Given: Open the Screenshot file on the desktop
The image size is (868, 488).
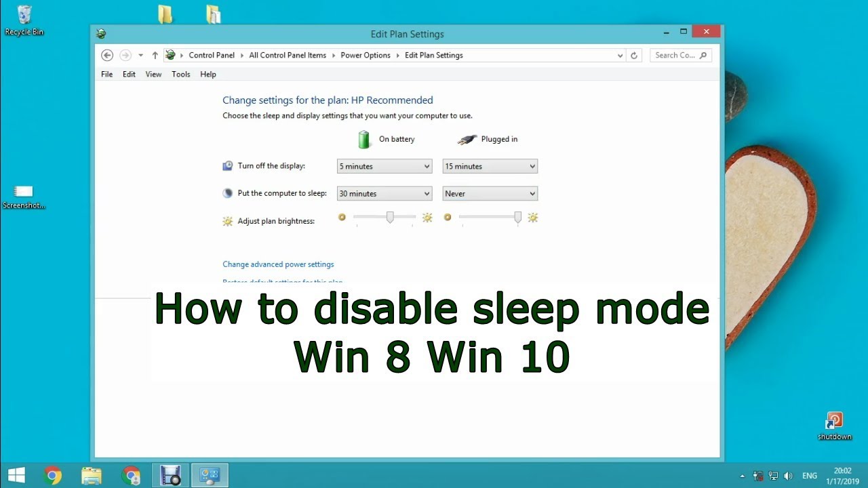Looking at the screenshot, I should coord(24,197).
